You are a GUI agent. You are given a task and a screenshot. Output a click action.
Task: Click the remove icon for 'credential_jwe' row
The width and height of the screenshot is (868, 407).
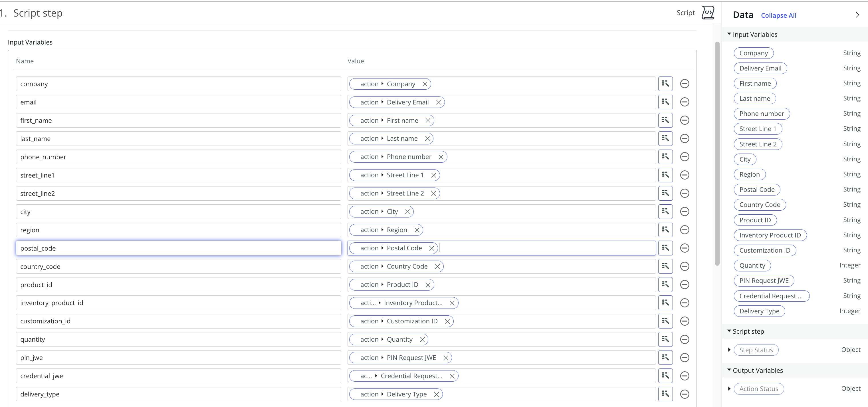685,375
